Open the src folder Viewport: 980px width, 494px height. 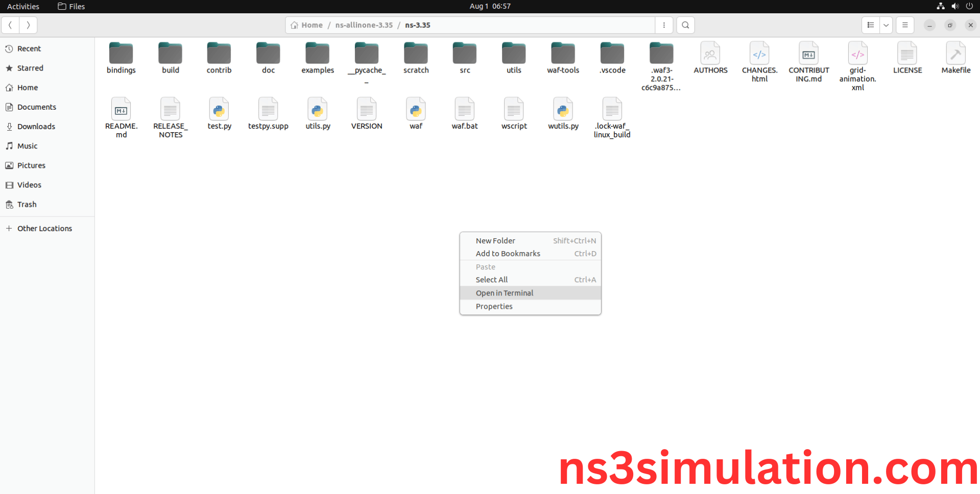[x=464, y=56]
